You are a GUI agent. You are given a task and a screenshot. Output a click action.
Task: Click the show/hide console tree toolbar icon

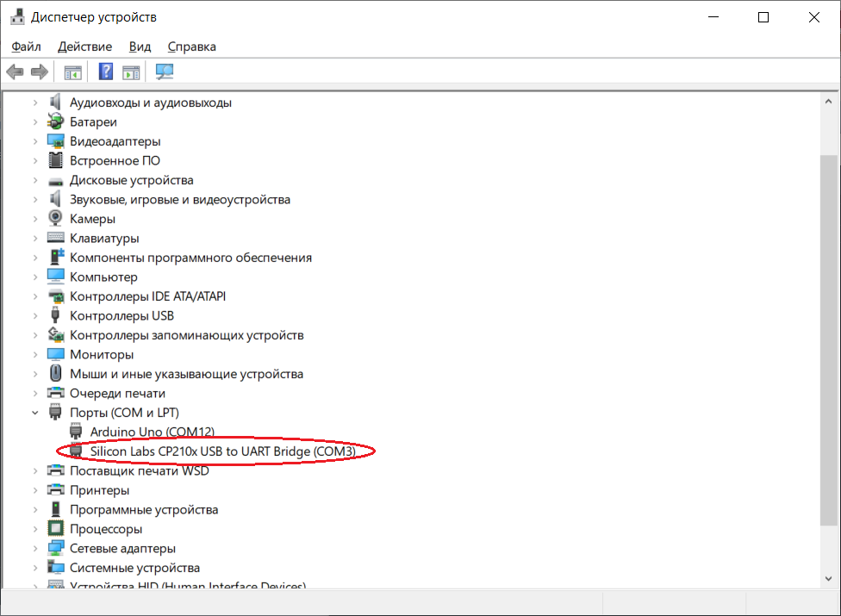[x=72, y=72]
